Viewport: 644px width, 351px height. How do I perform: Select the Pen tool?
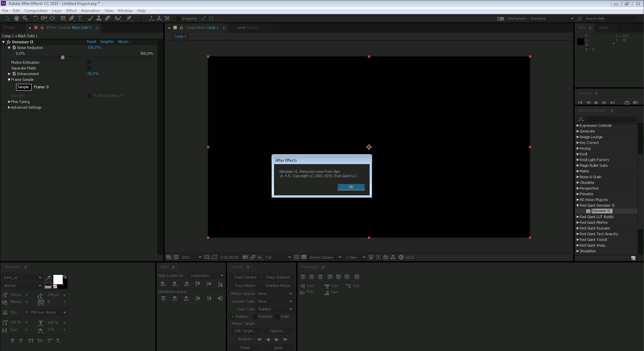pos(71,18)
